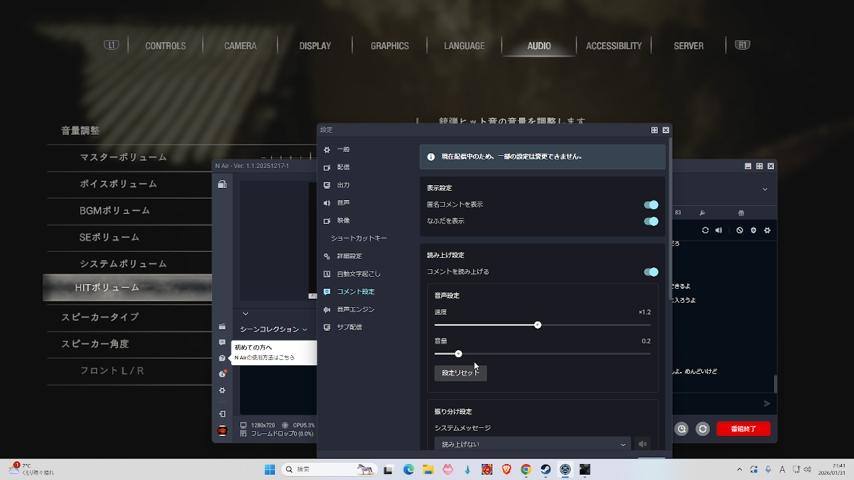The width and height of the screenshot is (854, 480).
Task: Open 音声 (Audio) settings category
Action: (x=343, y=203)
